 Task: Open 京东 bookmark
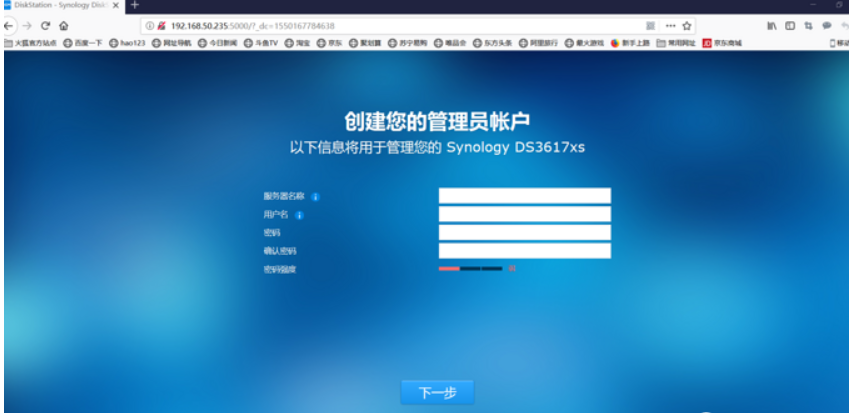[329, 43]
